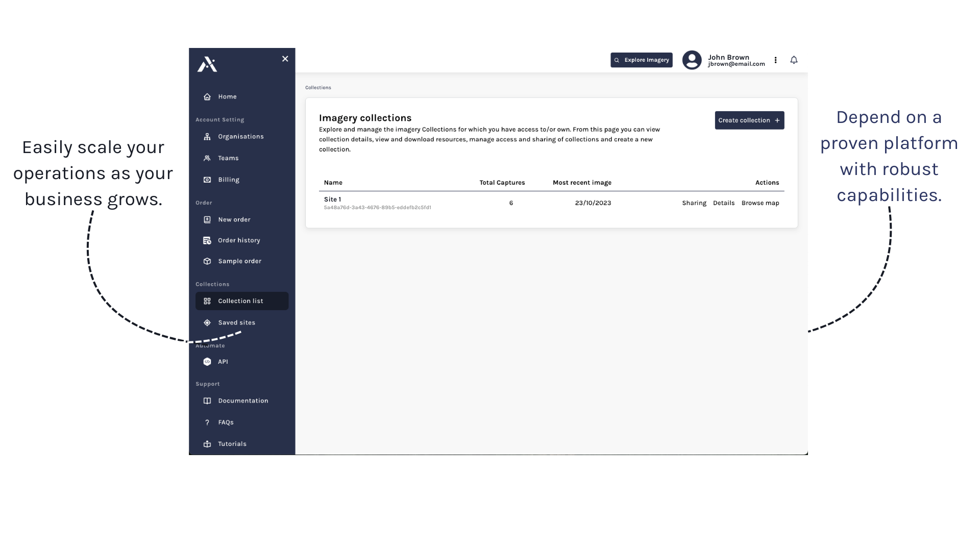
Task: Click the Saved sites target icon
Action: point(207,323)
